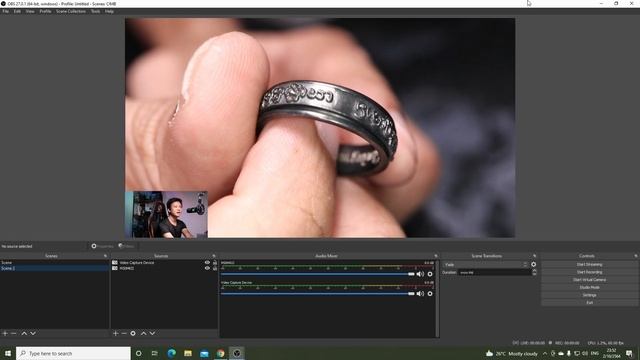Viewport: 640px width, 360px height.
Task: Pop out the Scenes dock
Action: click(105, 256)
